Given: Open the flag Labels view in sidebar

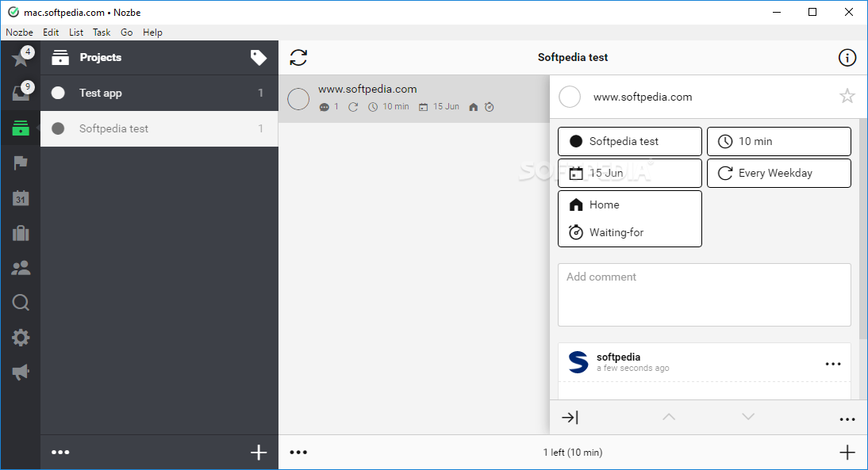Looking at the screenshot, I should point(21,162).
